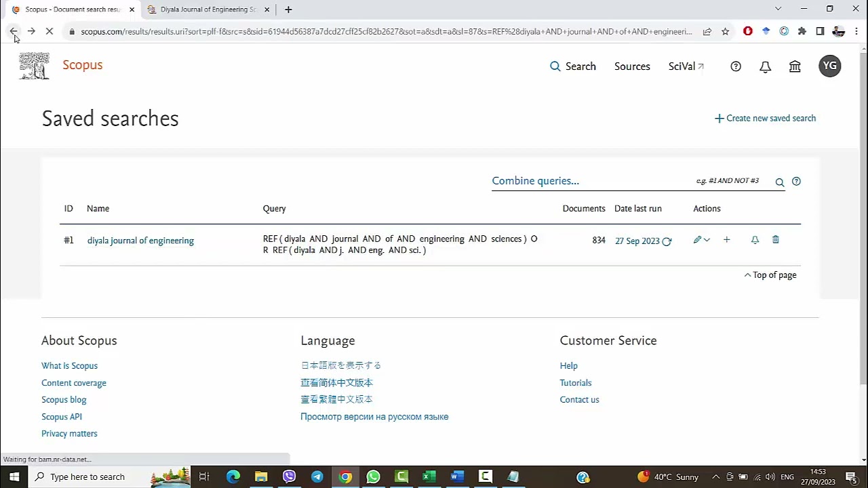
Task: Open Content coverage link
Action: [x=74, y=383]
